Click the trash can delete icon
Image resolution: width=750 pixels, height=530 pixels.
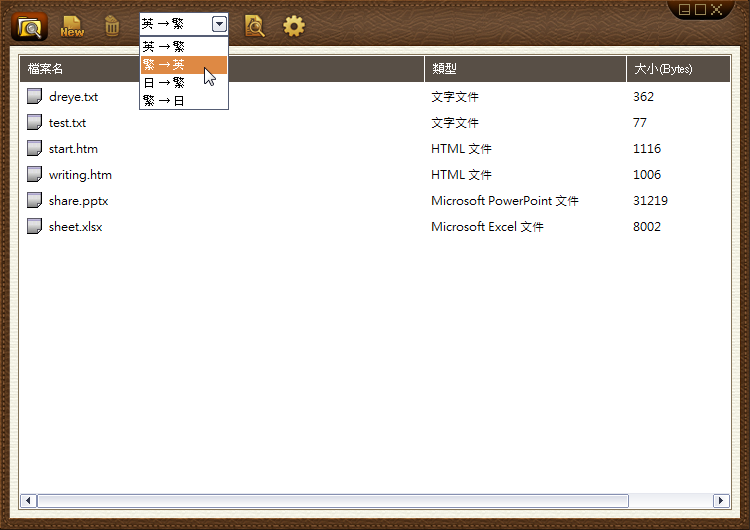(112, 26)
